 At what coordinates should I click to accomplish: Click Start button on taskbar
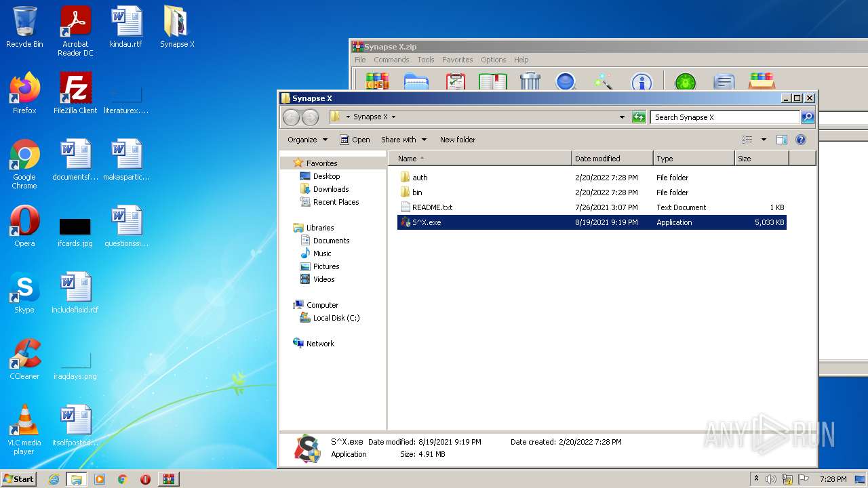click(x=19, y=479)
